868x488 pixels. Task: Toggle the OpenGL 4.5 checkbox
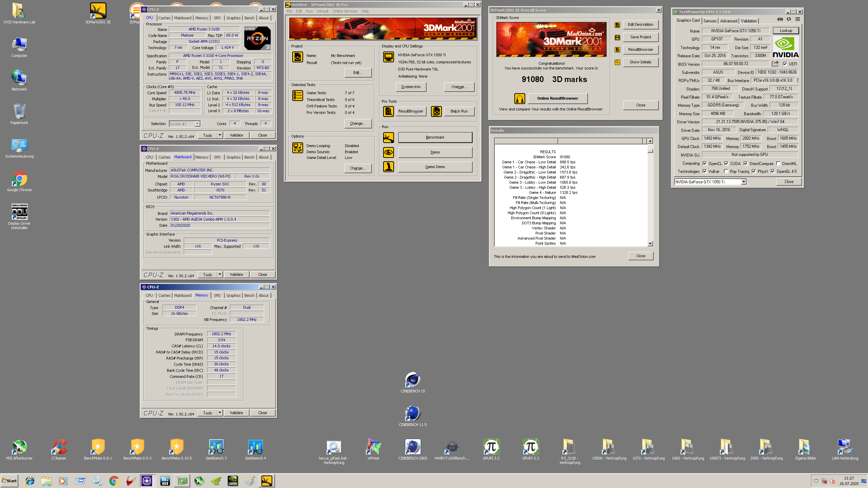click(x=773, y=171)
